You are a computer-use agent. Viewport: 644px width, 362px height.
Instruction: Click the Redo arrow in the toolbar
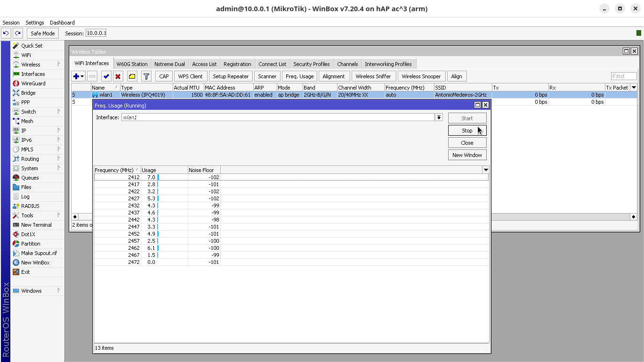pos(18,33)
